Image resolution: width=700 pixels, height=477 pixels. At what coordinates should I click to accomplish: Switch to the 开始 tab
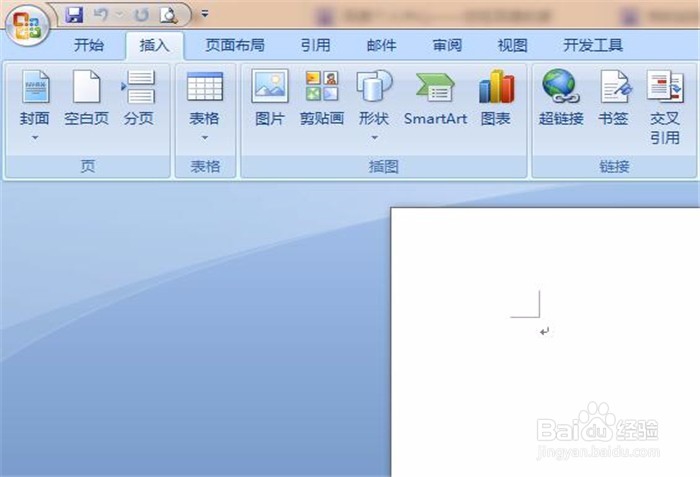(89, 45)
